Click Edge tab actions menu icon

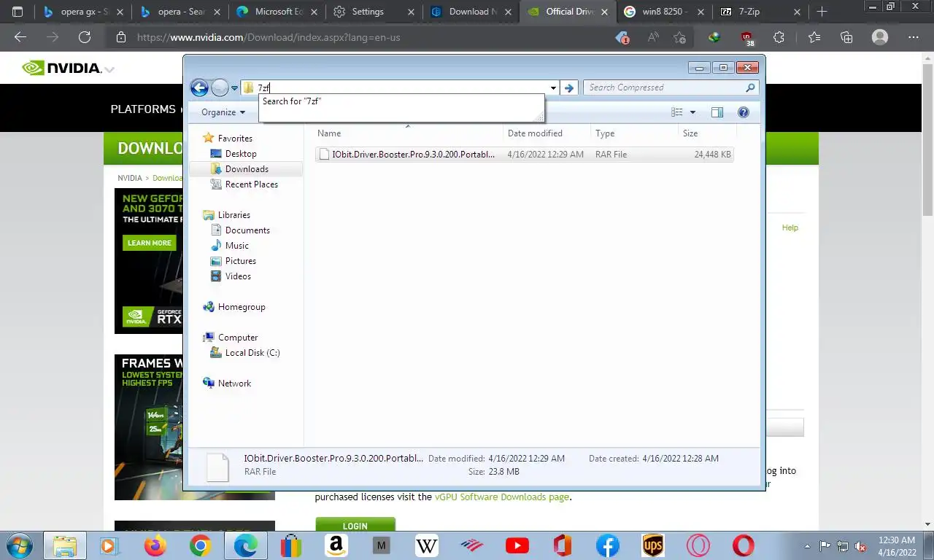click(x=18, y=12)
